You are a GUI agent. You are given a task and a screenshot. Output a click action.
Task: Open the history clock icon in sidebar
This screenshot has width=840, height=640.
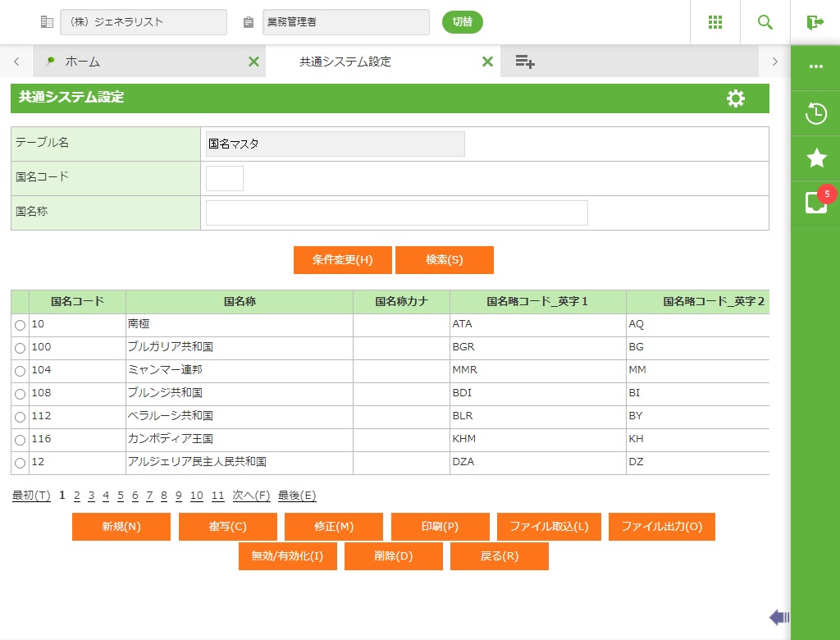(x=815, y=113)
